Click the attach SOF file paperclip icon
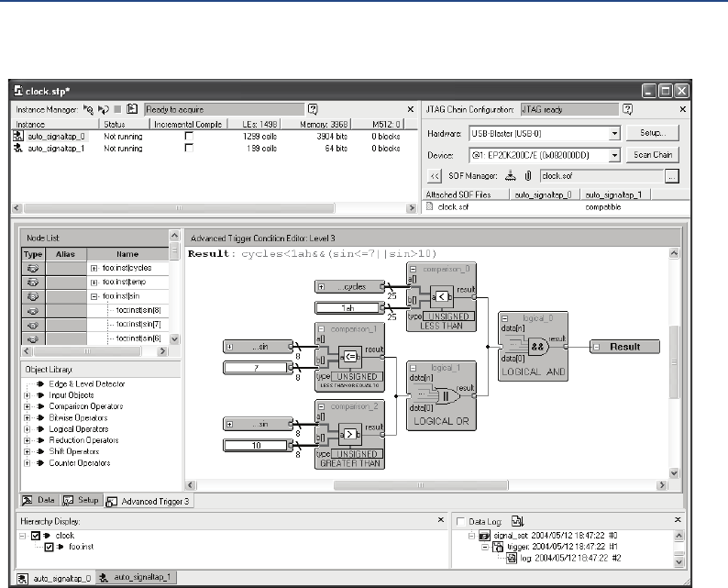Screen dimensions: 728x588 point(528,177)
